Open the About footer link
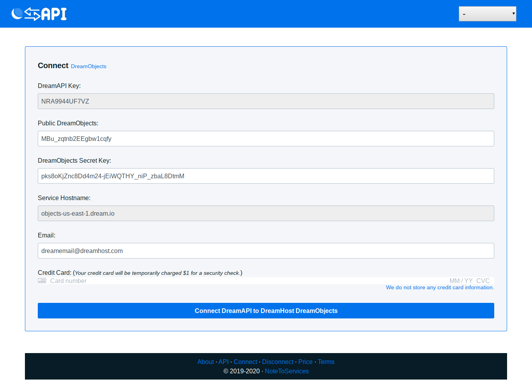Viewport: 532px width, 392px height. [206, 362]
